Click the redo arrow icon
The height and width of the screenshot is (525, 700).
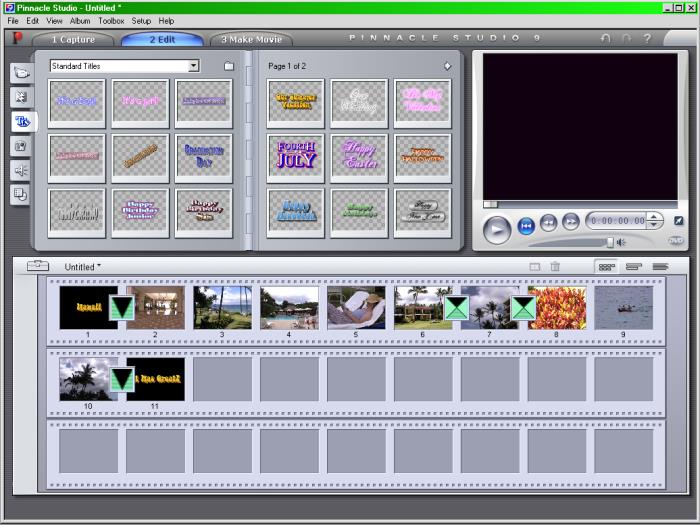(x=626, y=38)
